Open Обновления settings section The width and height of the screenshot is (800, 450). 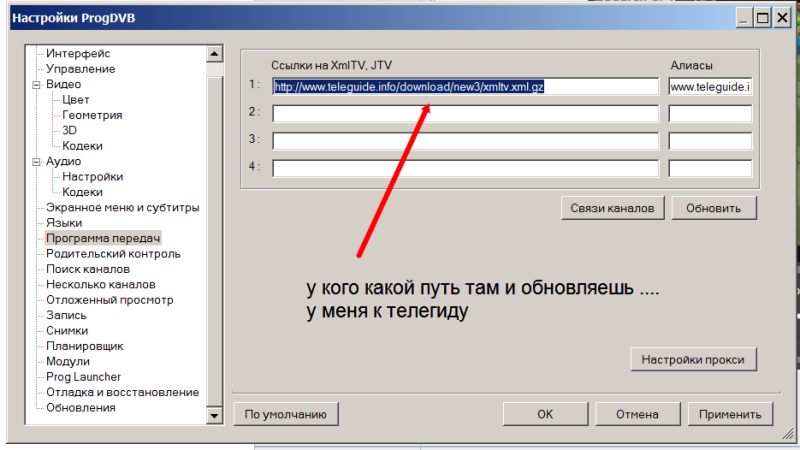(x=80, y=408)
